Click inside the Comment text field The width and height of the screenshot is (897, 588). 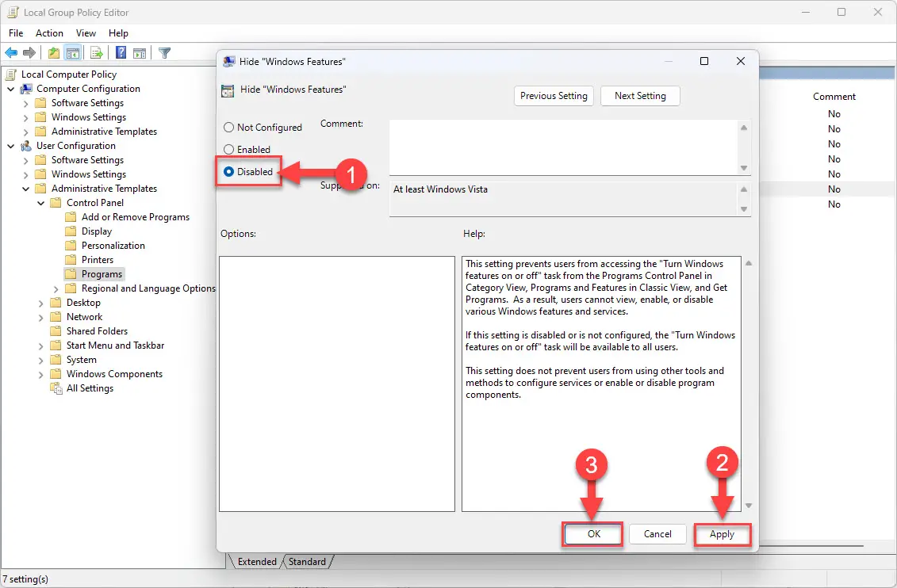[555, 147]
